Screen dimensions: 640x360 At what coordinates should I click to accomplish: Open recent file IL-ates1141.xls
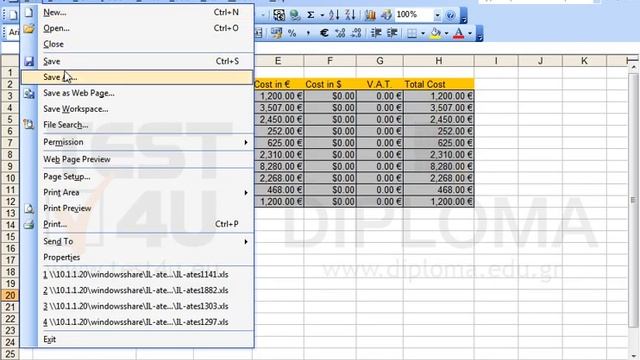(x=137, y=274)
